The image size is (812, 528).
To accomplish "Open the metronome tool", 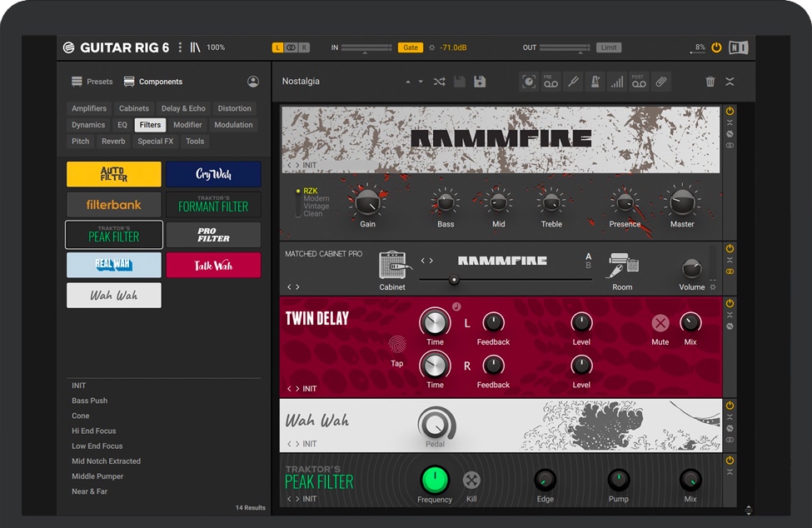I will (x=595, y=82).
